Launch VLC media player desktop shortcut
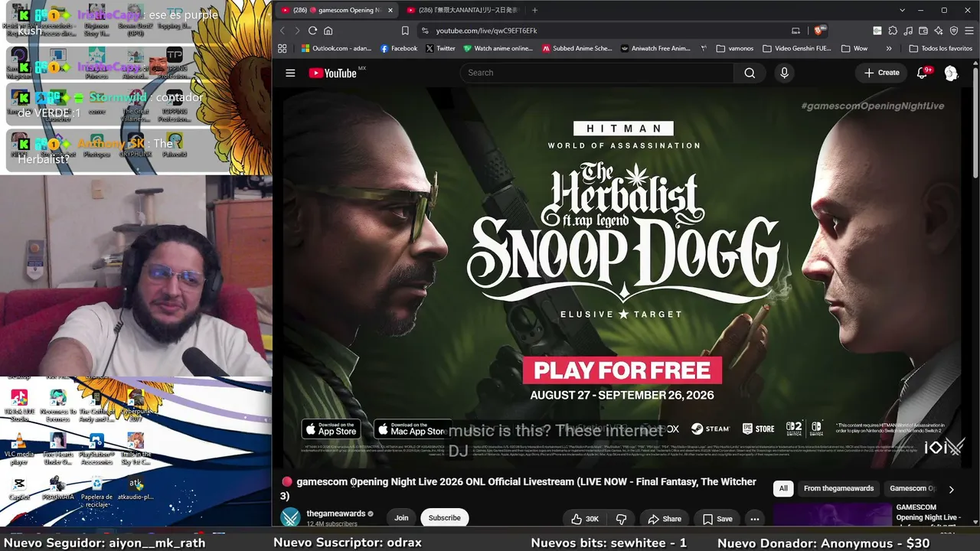980x551 pixels. 19,449
